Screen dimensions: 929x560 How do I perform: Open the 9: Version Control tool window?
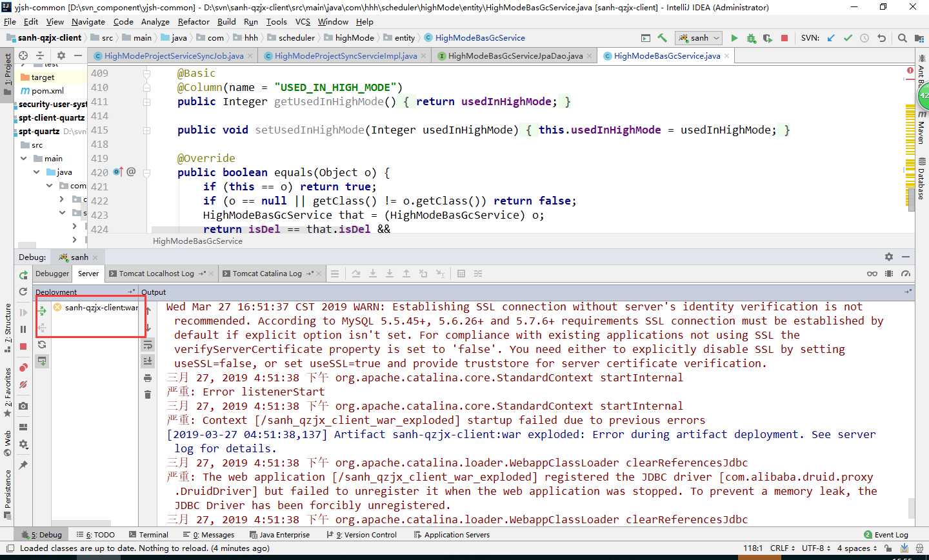point(362,535)
